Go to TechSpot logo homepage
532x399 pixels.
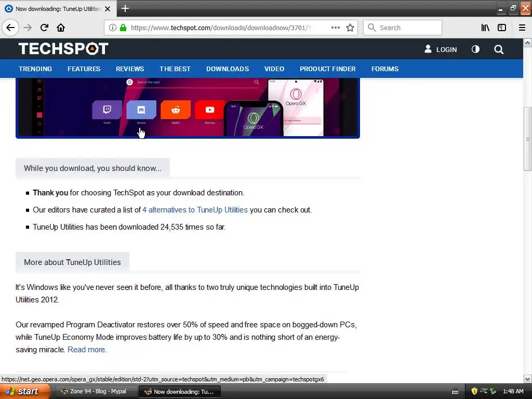(x=63, y=48)
